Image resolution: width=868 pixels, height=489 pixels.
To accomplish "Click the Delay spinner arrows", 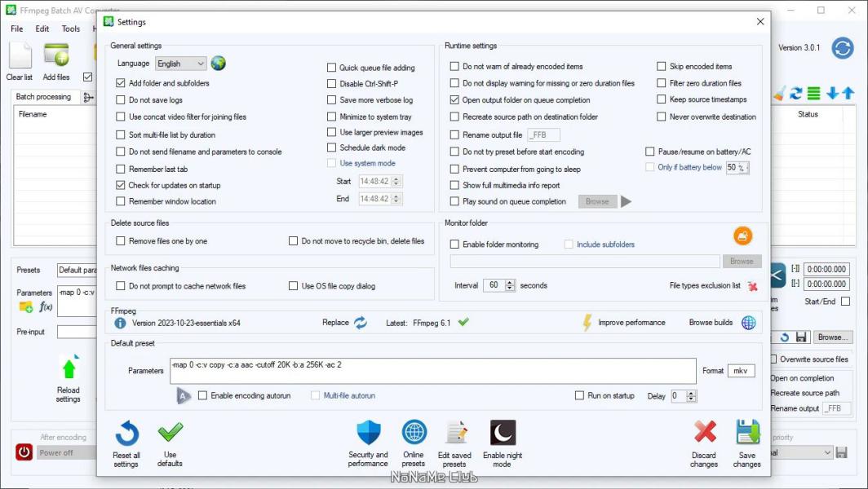I will [691, 396].
